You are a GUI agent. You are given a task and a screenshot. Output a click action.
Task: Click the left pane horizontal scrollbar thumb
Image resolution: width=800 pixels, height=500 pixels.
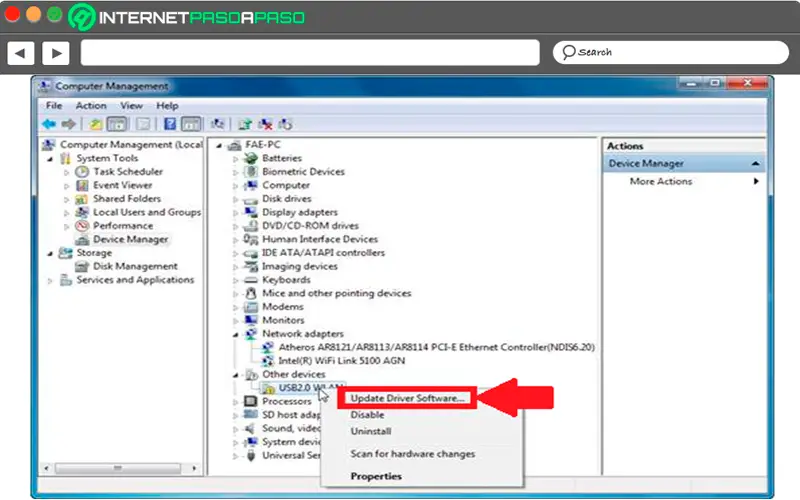(x=118, y=468)
